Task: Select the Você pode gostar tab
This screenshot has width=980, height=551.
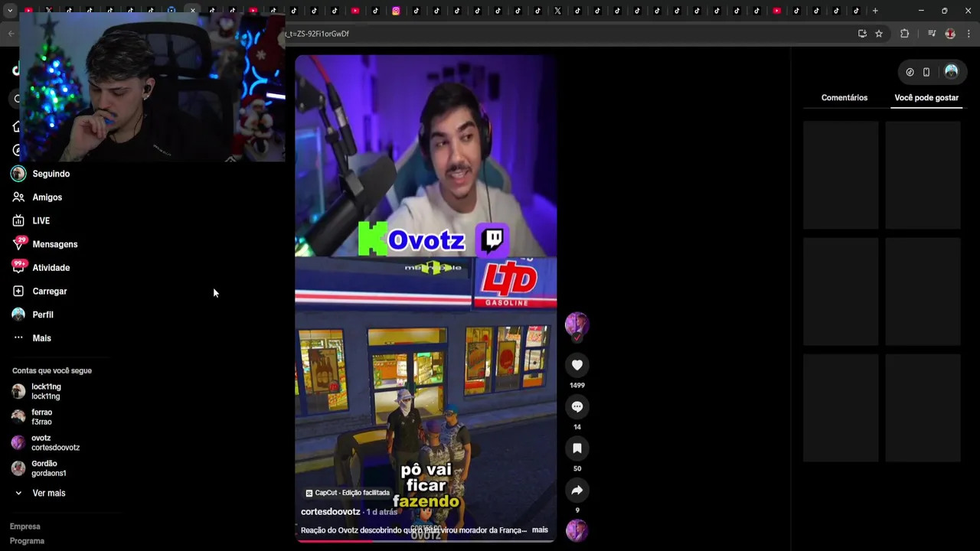Action: pyautogui.click(x=926, y=98)
